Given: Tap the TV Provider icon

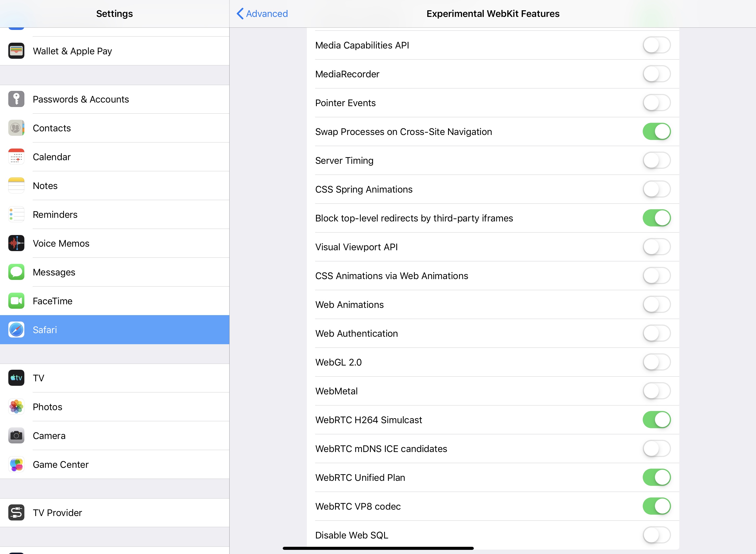Looking at the screenshot, I should [x=16, y=513].
